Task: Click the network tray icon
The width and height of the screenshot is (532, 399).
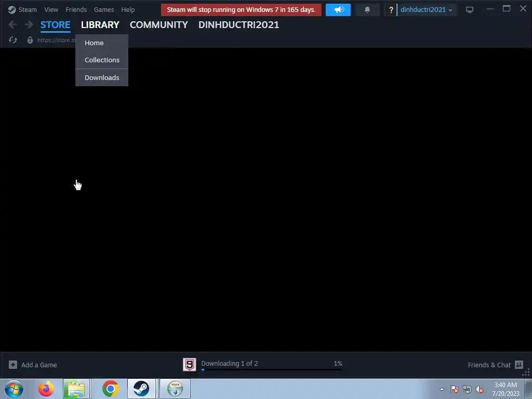Action: click(x=467, y=389)
